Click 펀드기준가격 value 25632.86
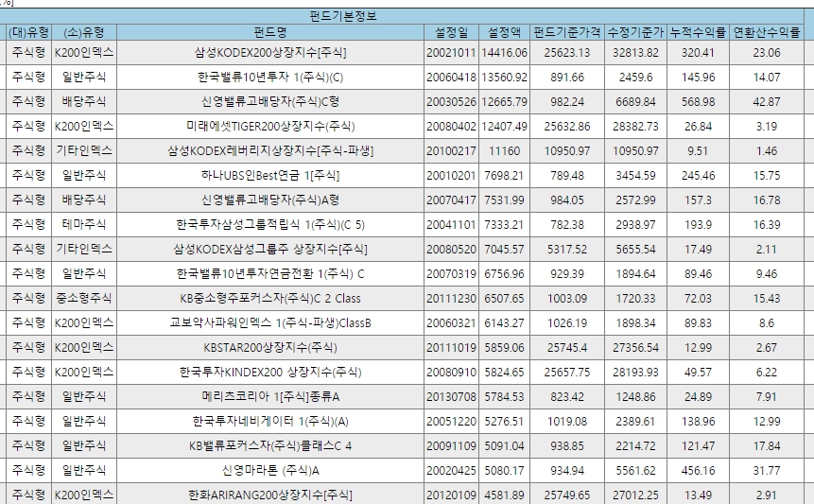The height and width of the screenshot is (504, 814). click(567, 126)
